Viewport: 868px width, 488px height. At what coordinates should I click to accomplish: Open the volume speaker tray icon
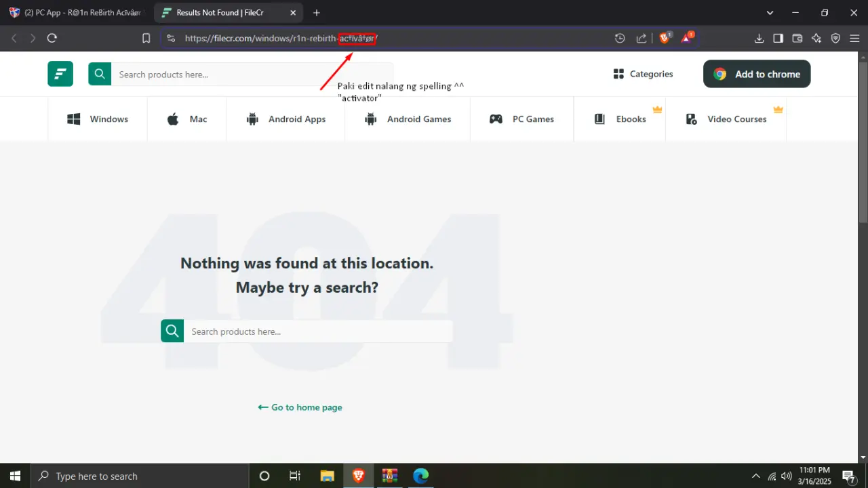pyautogui.click(x=787, y=476)
